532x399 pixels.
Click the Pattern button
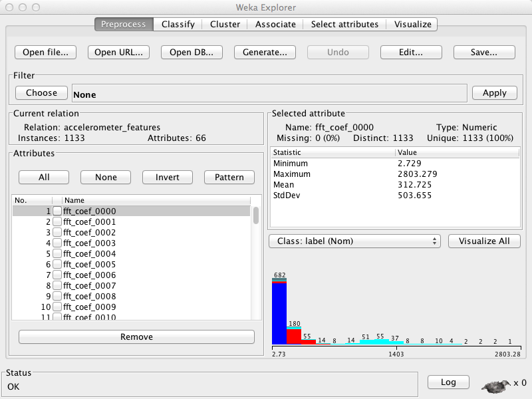229,177
